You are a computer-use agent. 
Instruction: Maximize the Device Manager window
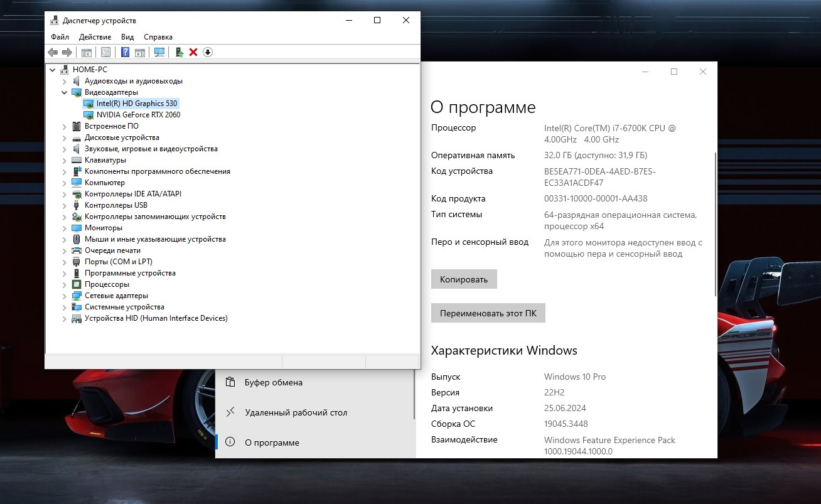point(377,20)
